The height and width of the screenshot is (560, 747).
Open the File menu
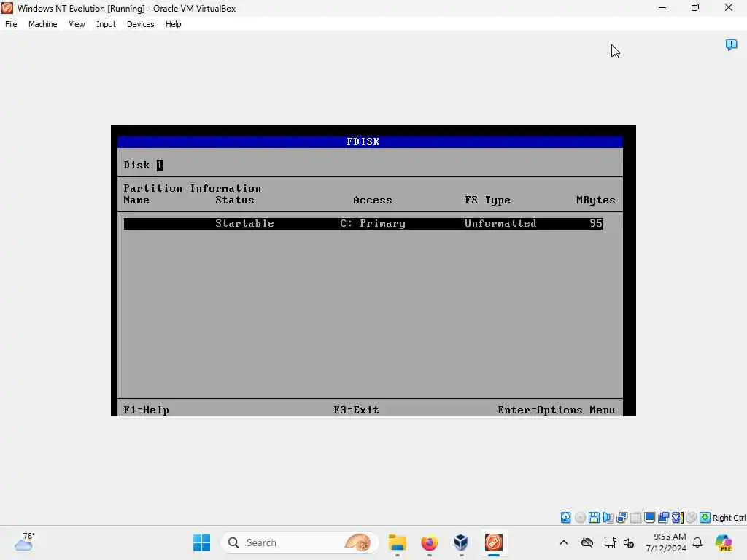click(x=11, y=24)
